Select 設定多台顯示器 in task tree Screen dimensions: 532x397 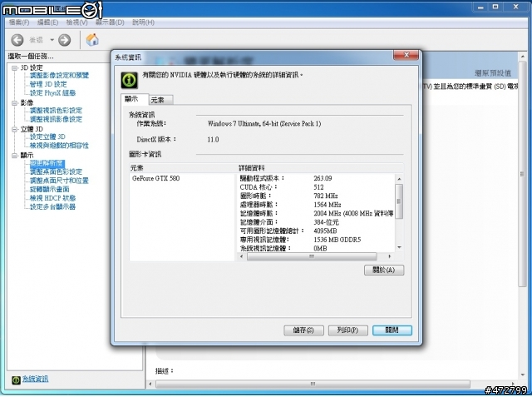coord(52,206)
